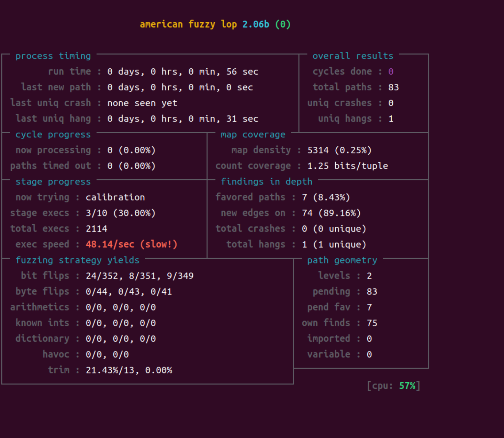Click the 'arithmetics' label

tap(40, 307)
